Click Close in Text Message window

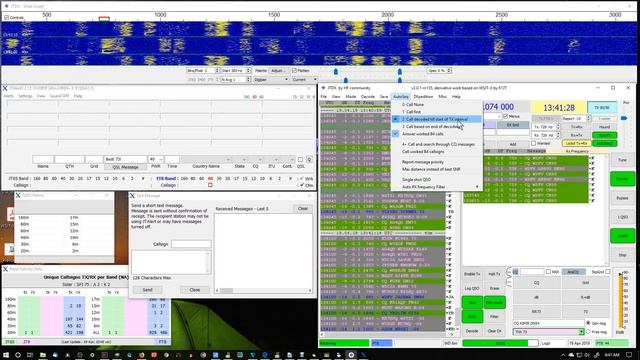tap(195, 290)
